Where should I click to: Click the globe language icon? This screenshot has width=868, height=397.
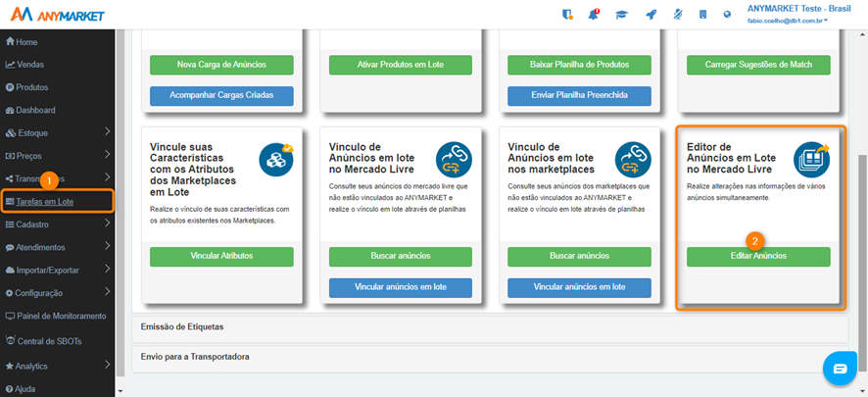[x=727, y=15]
